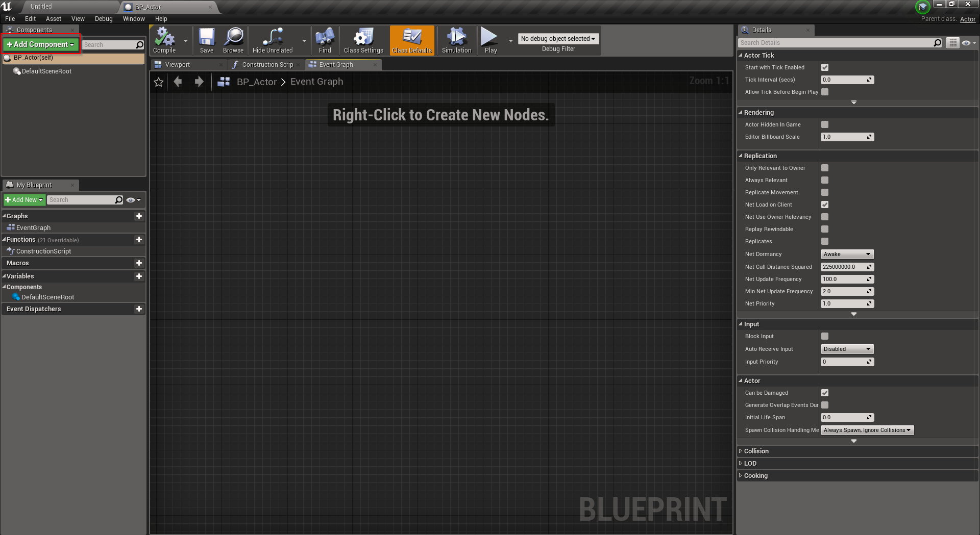Toggle Net Load on Client checkbox
Screen dimensions: 980x535
(x=825, y=205)
